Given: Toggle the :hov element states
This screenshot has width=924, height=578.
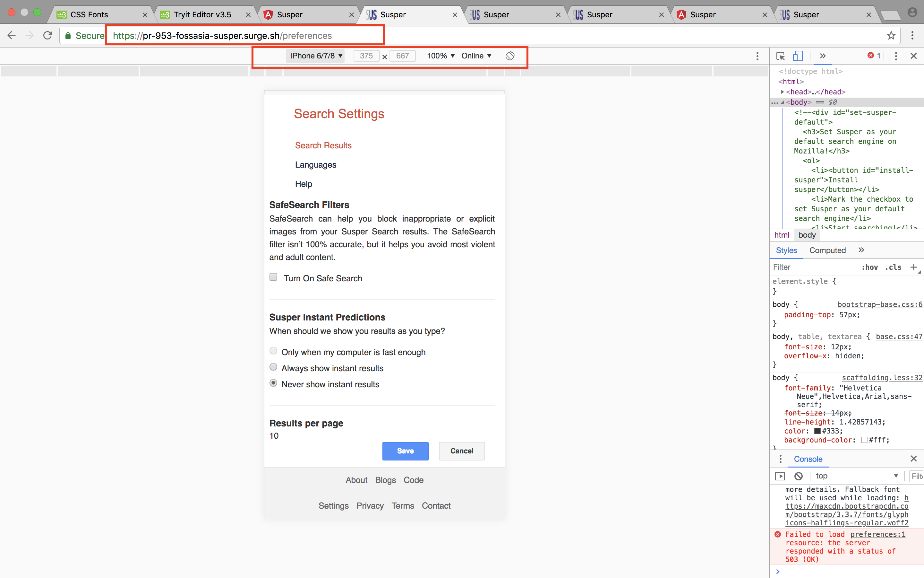Looking at the screenshot, I should 870,267.
